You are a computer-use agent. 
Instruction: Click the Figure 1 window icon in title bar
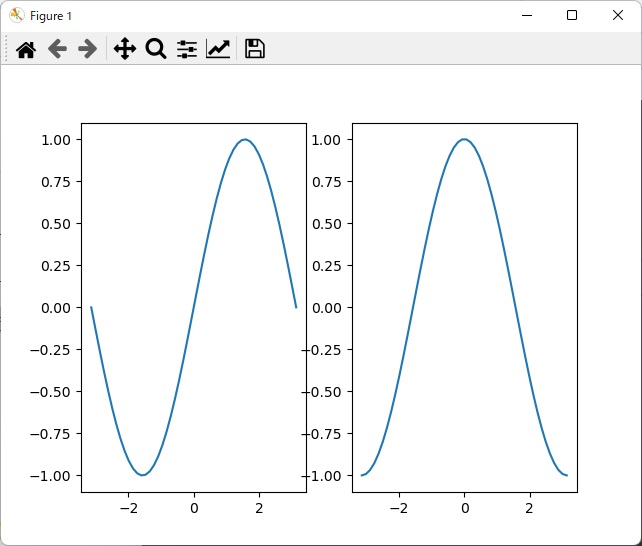click(16, 16)
